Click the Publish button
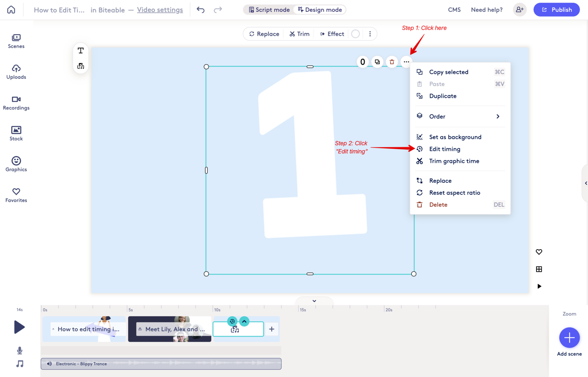 click(556, 10)
